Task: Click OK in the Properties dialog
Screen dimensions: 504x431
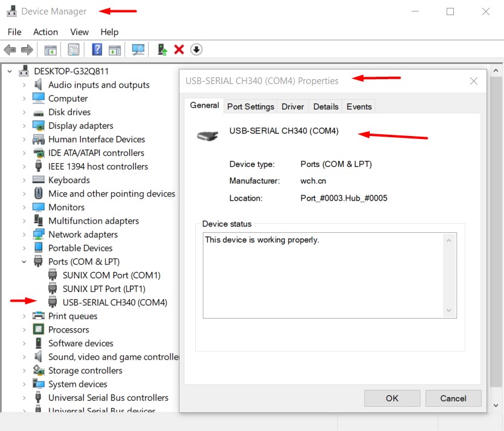Action: coord(392,398)
